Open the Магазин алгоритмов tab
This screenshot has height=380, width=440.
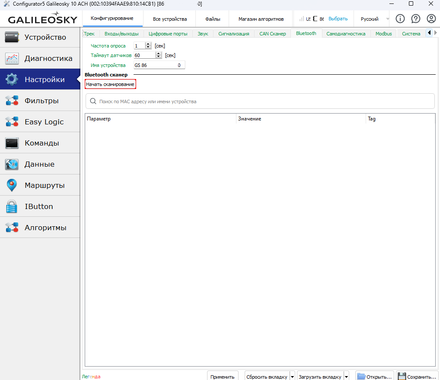tap(261, 19)
